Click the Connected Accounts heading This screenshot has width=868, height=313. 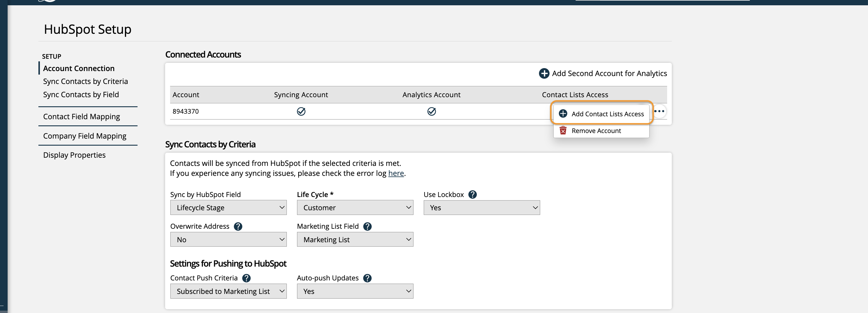coord(203,54)
